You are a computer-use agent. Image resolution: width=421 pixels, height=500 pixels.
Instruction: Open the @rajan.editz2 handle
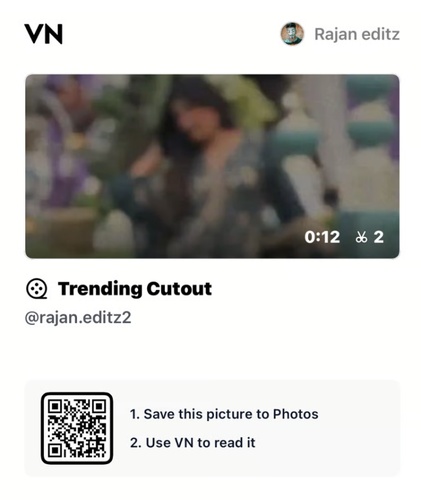[x=78, y=318]
